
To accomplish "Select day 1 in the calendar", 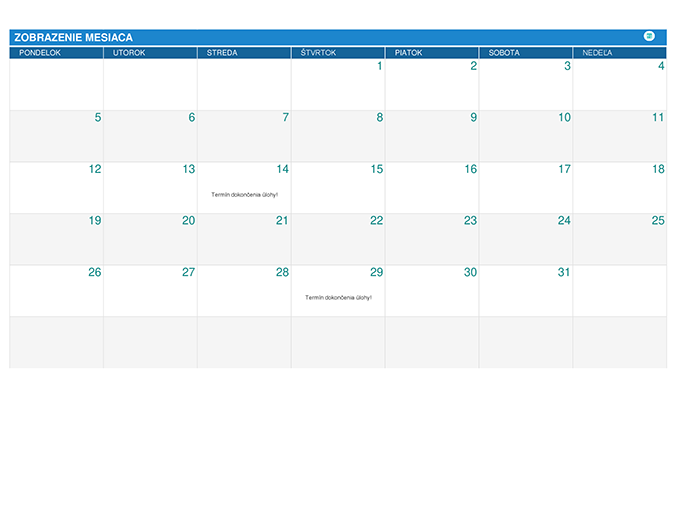I will pyautogui.click(x=379, y=66).
